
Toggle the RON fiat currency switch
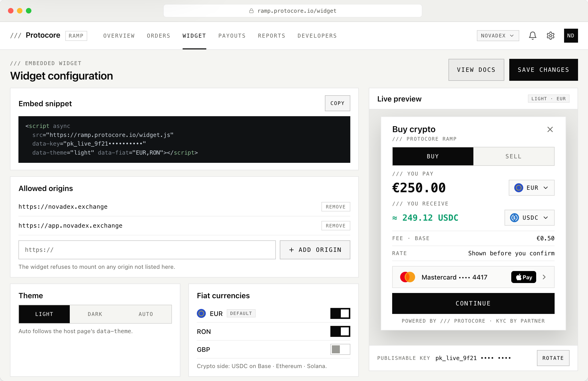tap(340, 331)
